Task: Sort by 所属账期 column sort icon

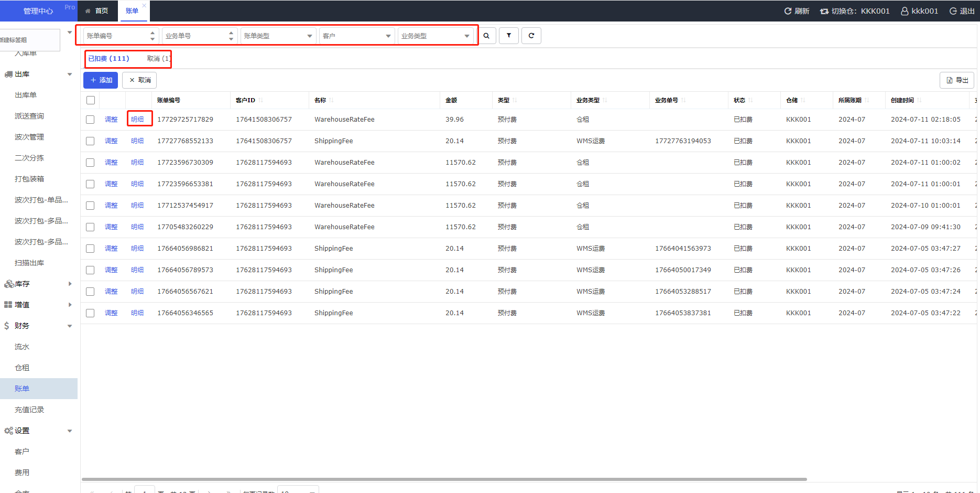Action: tap(867, 100)
